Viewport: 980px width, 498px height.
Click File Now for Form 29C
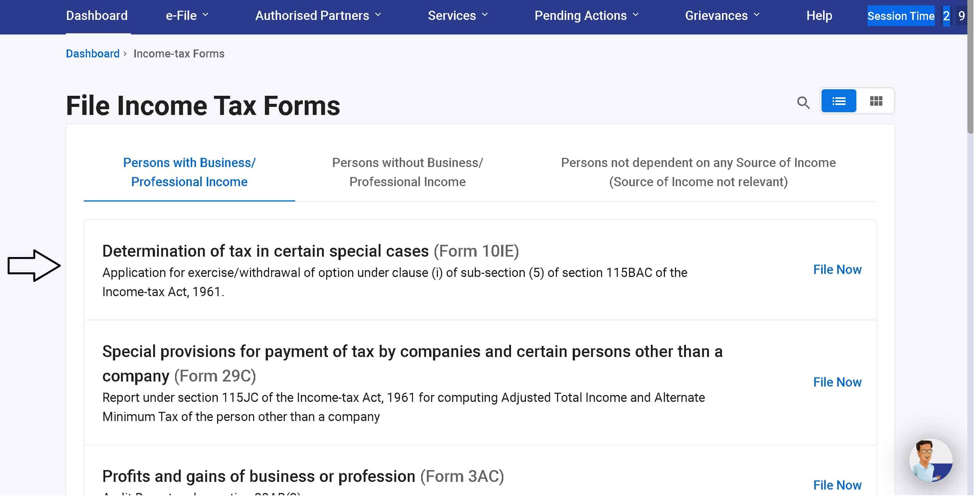(x=836, y=382)
